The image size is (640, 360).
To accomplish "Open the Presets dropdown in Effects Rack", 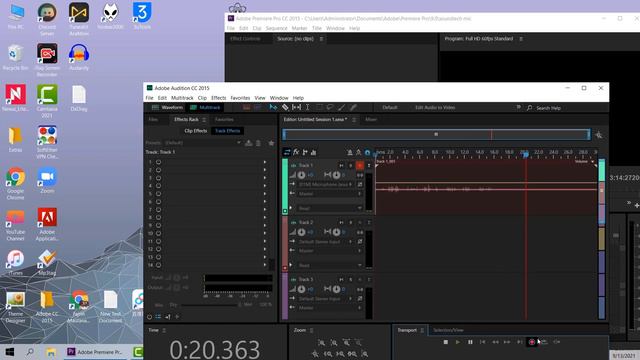I will click(x=202, y=143).
